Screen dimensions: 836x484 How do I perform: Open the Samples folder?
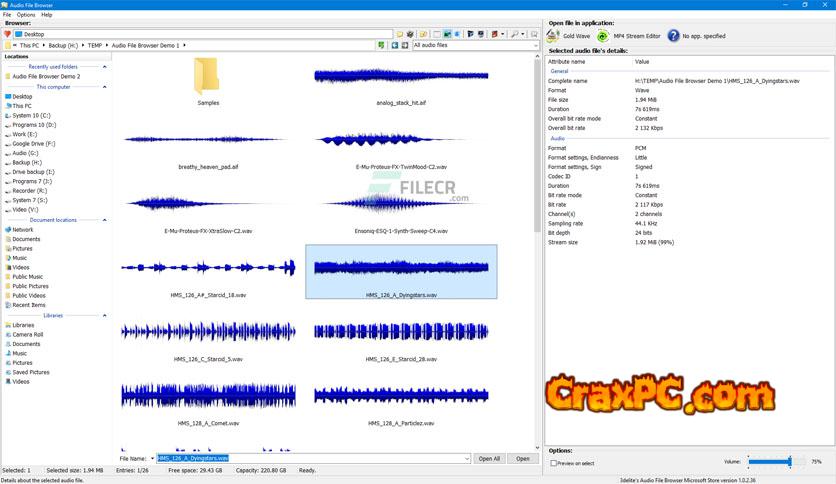pos(207,79)
